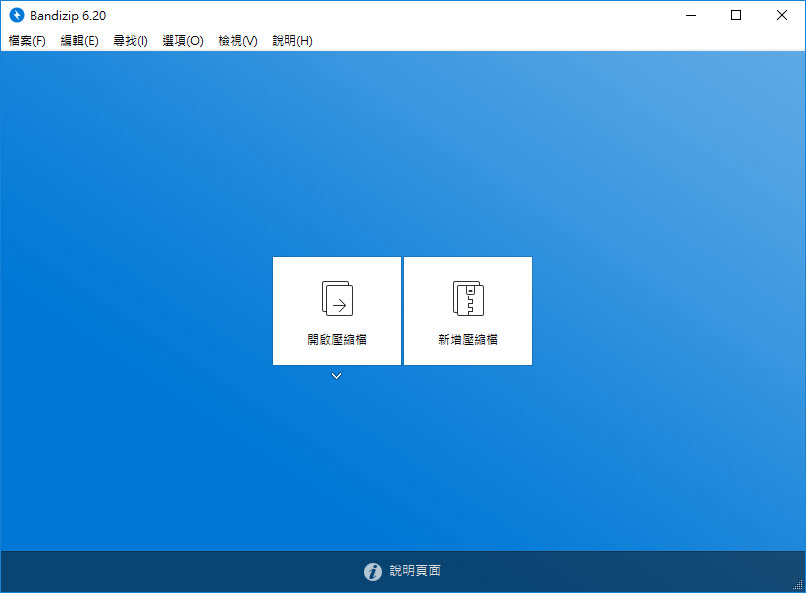Close the Bandizip window
This screenshot has width=806, height=593.
[x=782, y=15]
